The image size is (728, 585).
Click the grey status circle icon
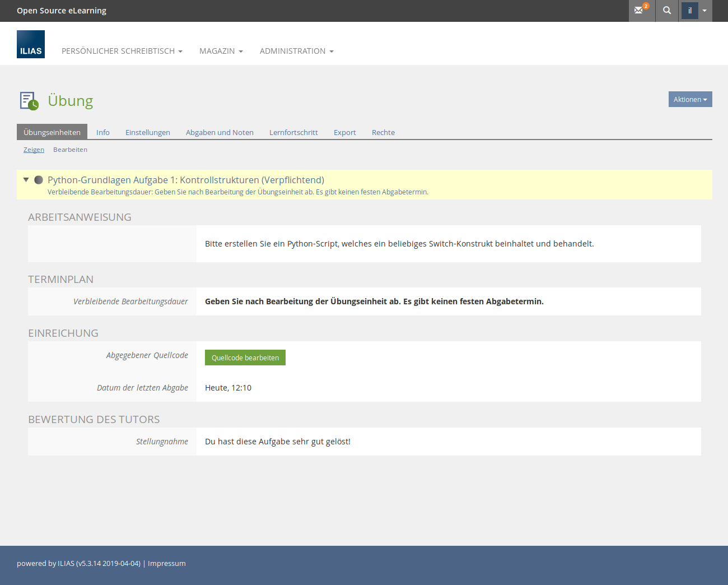point(39,180)
